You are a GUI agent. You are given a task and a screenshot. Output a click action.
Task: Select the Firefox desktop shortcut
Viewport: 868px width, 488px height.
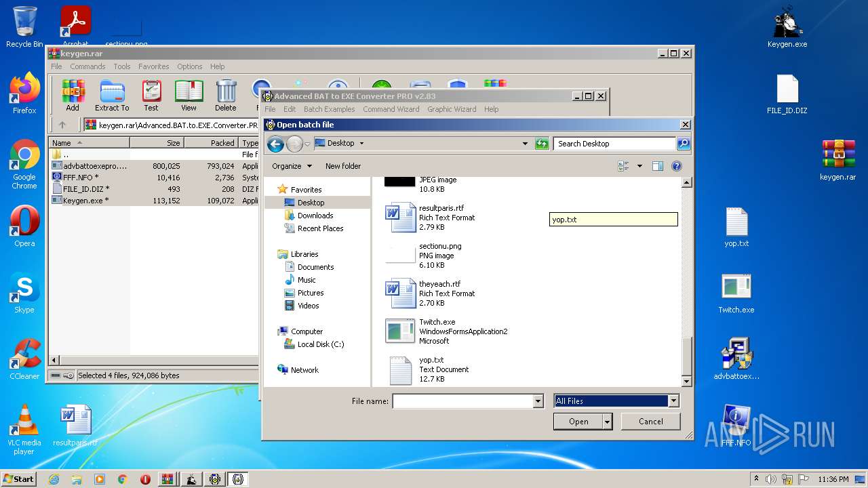(24, 94)
